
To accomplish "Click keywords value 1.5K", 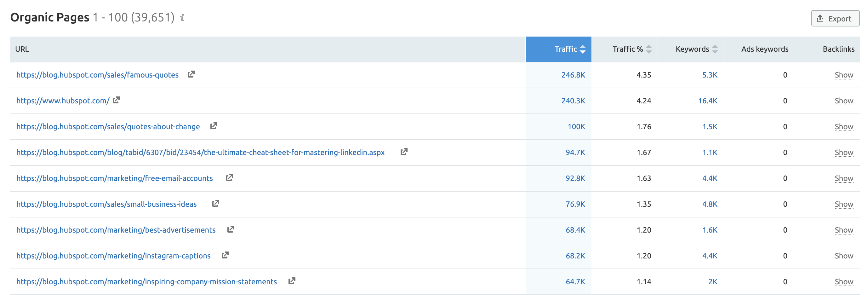I will (710, 126).
